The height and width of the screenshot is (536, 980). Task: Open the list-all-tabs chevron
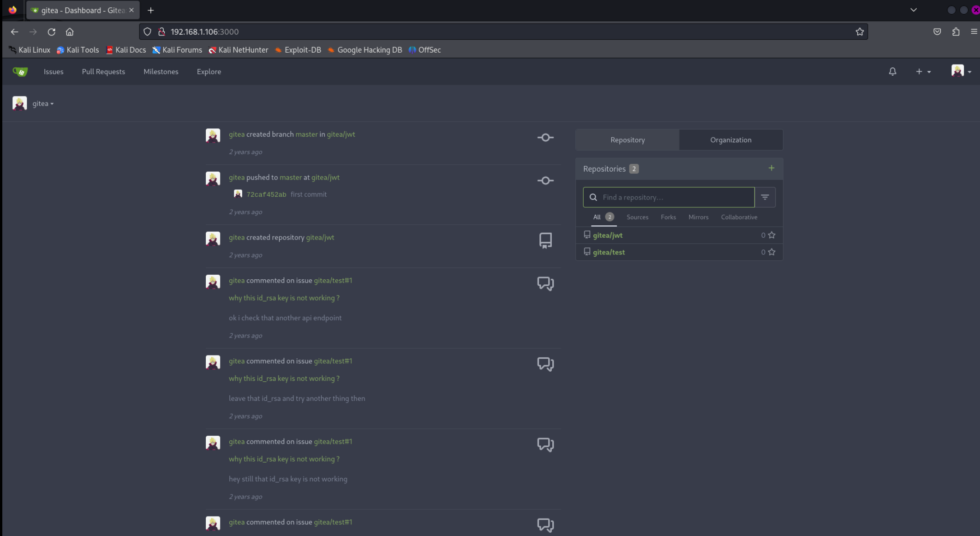tap(913, 10)
